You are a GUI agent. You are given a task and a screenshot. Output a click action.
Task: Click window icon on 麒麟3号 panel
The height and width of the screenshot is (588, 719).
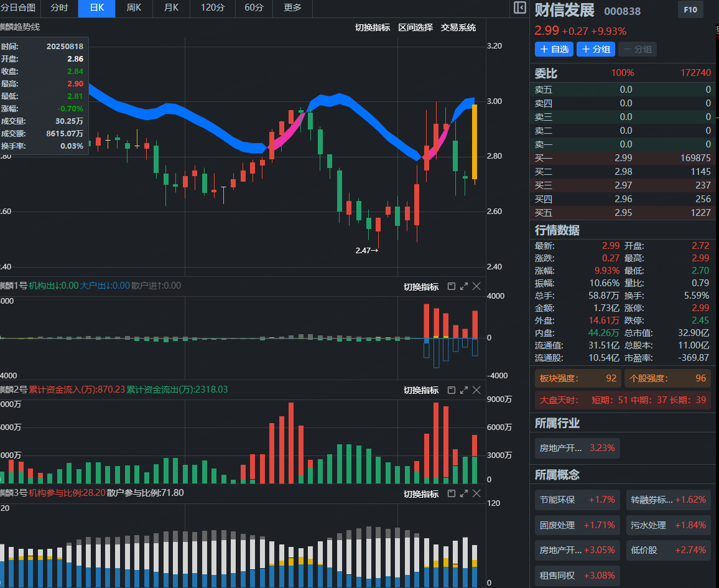[x=452, y=493]
